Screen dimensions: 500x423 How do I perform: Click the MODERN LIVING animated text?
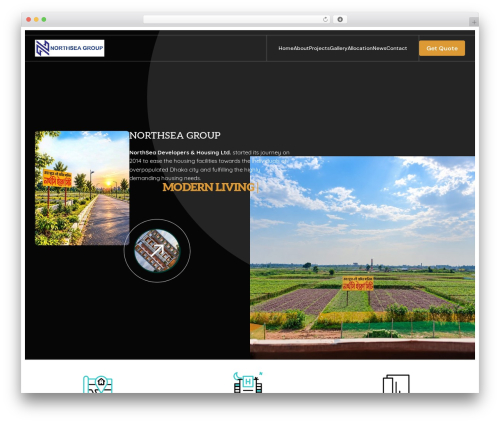(209, 187)
